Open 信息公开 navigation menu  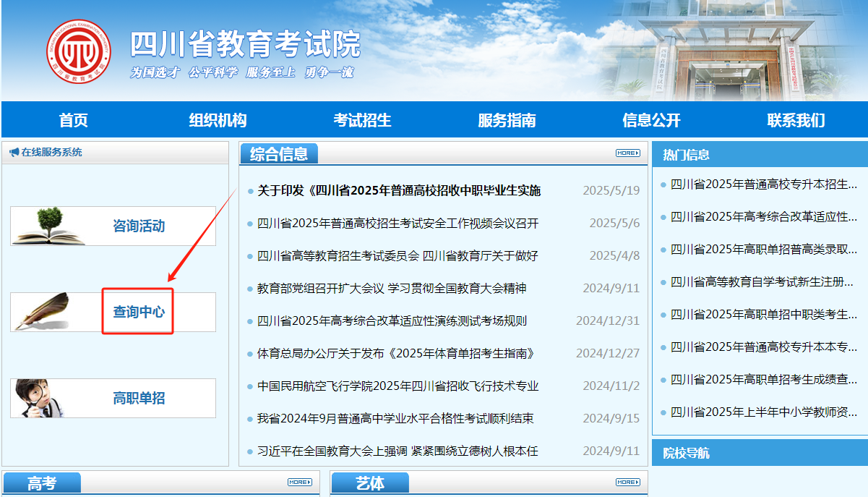[x=651, y=120]
